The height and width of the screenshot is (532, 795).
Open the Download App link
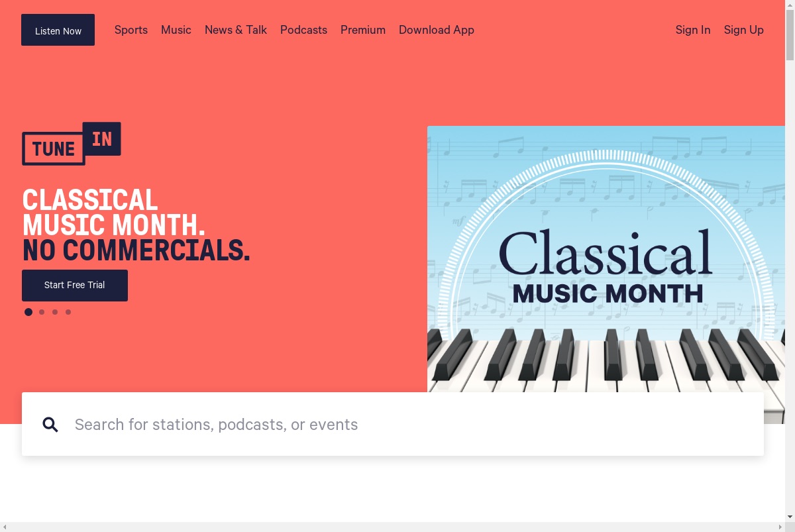click(437, 30)
